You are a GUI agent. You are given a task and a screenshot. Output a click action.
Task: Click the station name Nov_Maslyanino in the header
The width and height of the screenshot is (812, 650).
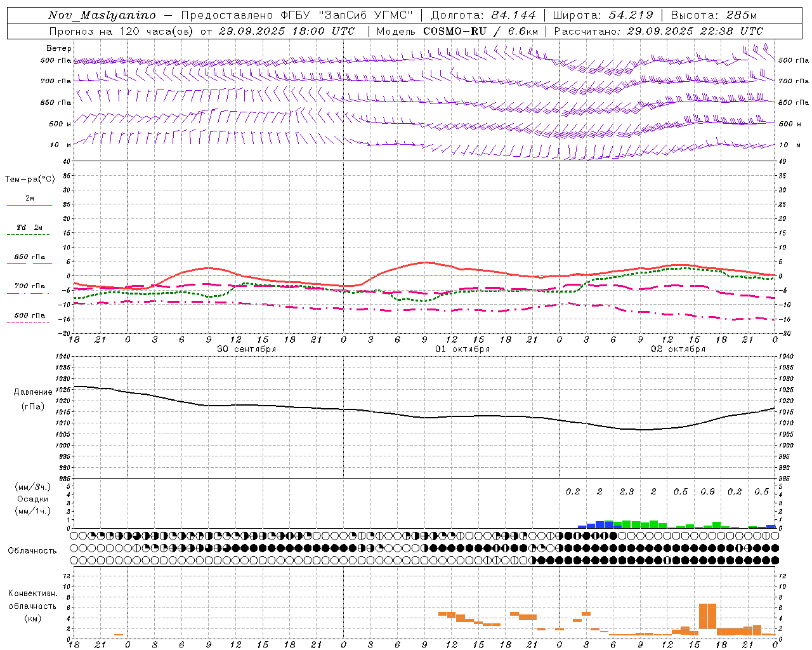coord(102,15)
